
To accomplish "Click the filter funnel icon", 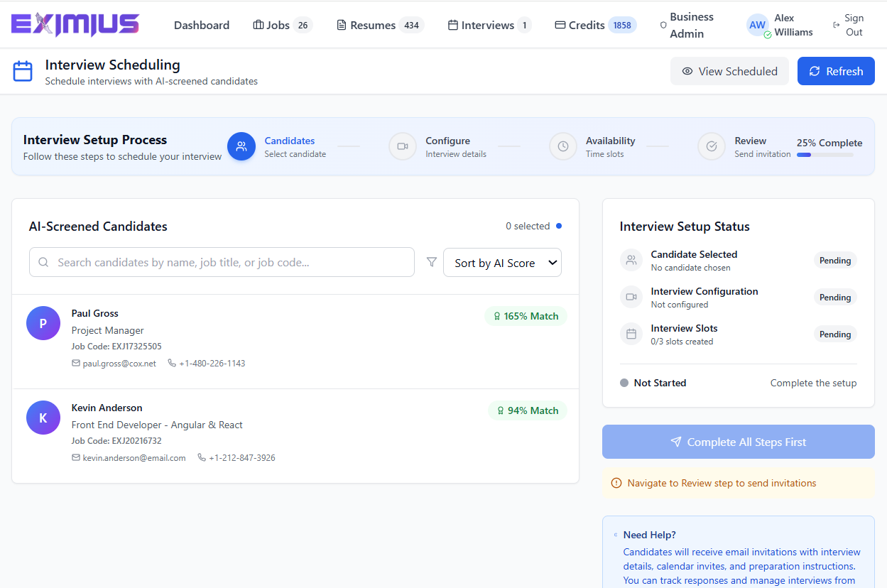I will 431,262.
